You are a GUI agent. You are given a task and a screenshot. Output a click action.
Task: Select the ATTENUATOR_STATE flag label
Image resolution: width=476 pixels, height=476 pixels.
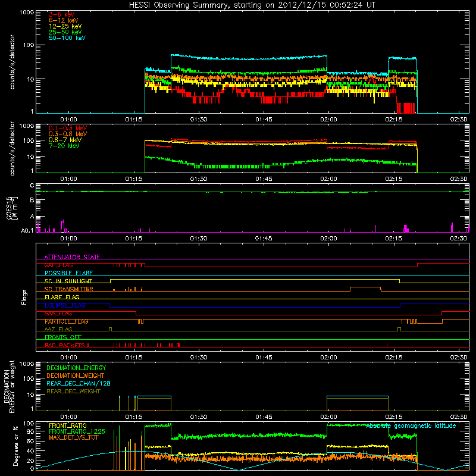(x=72, y=257)
